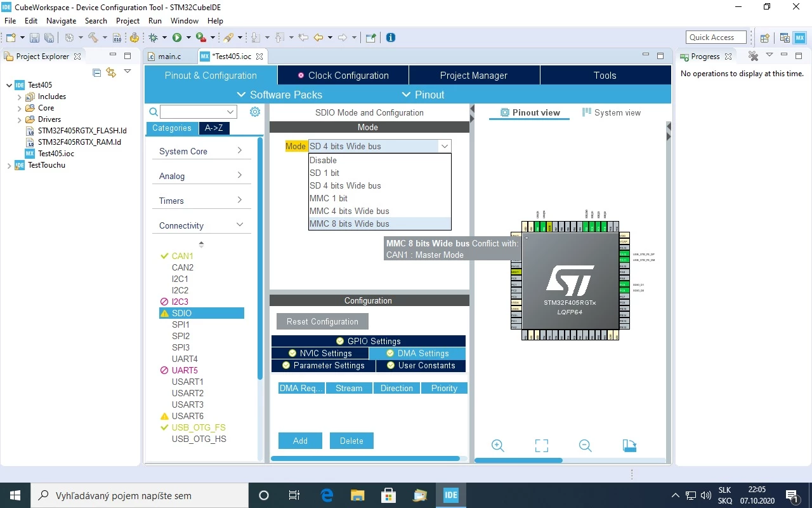Viewport: 812px width, 508px height.
Task: Select the Categories view button
Action: click(172, 128)
